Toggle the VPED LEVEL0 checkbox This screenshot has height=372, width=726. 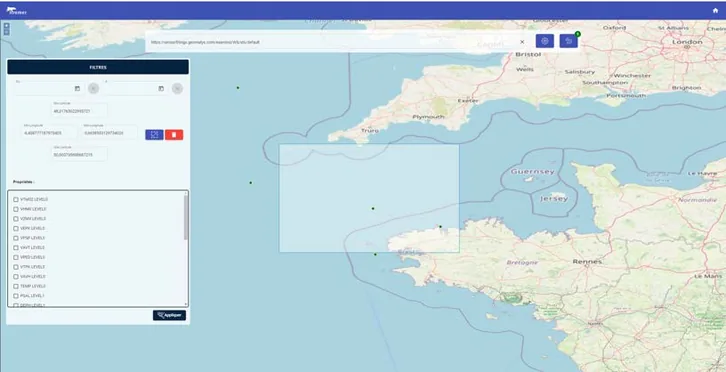pos(16,258)
